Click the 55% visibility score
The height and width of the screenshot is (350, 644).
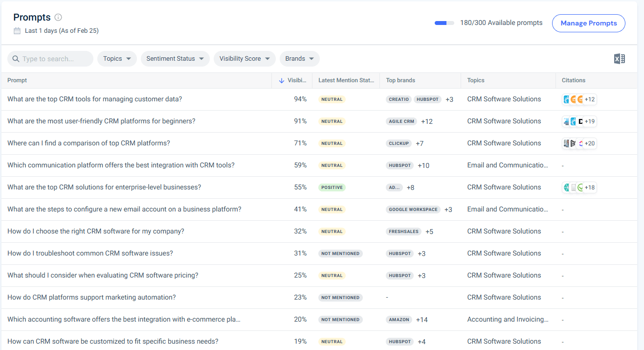300,187
